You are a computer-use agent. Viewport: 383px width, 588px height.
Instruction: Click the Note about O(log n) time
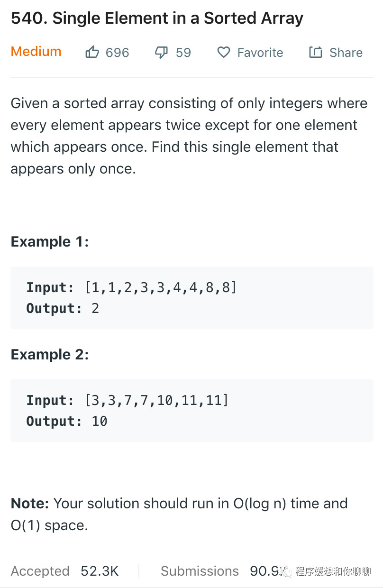pos(179,514)
